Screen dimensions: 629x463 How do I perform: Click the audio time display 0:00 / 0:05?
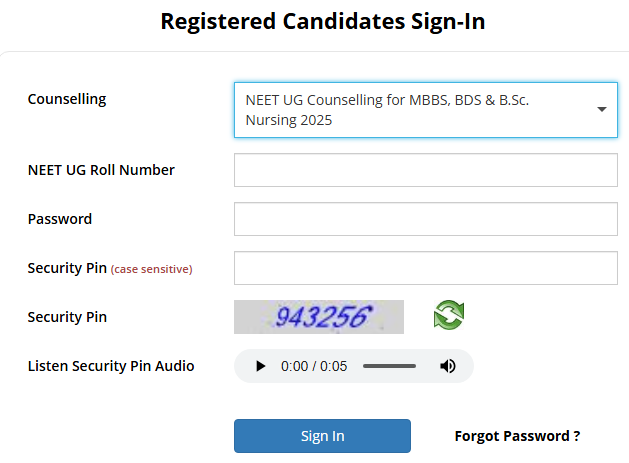click(x=314, y=366)
